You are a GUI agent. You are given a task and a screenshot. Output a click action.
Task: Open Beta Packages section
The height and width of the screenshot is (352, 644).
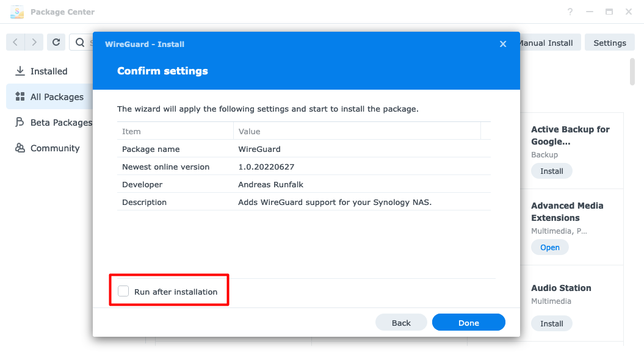tap(61, 123)
